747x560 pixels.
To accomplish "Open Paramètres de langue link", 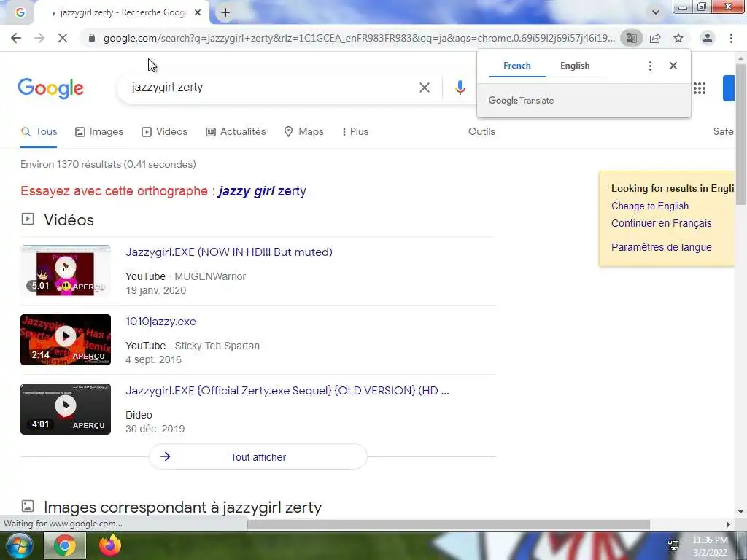I will [661, 248].
